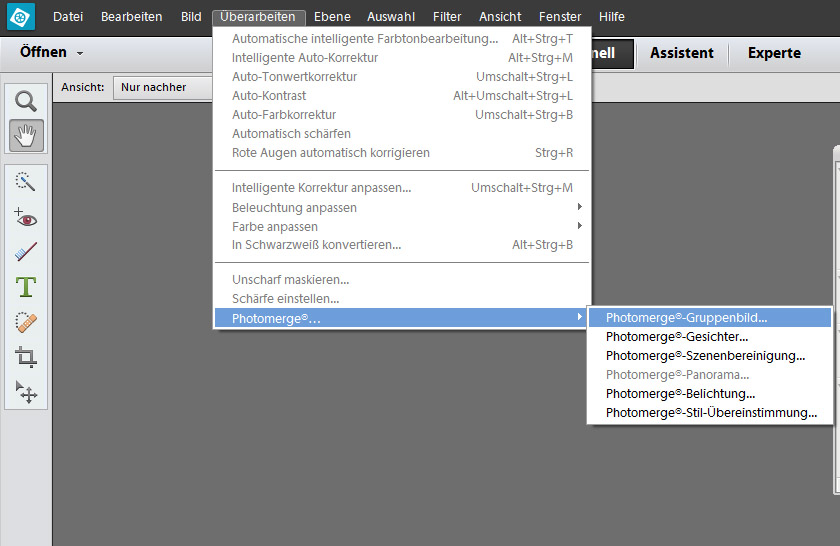Viewport: 840px width, 546px height.
Task: Click the Öffnen button
Action: (x=43, y=52)
